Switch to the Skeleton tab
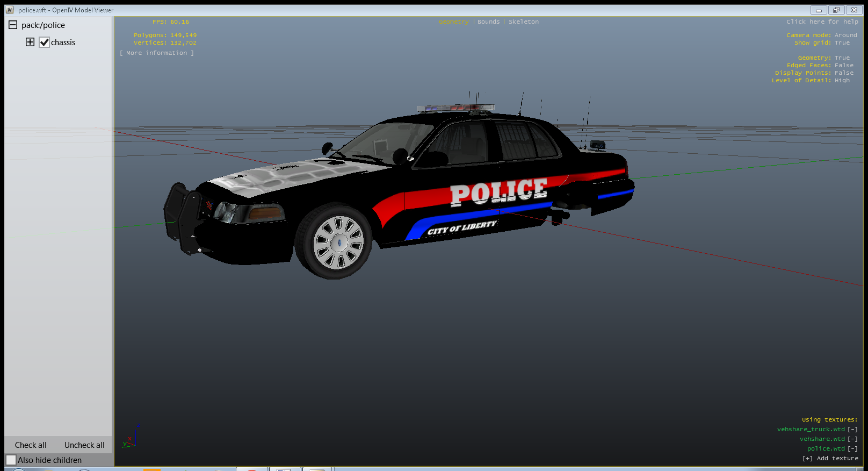Image resolution: width=868 pixels, height=471 pixels. click(x=523, y=22)
